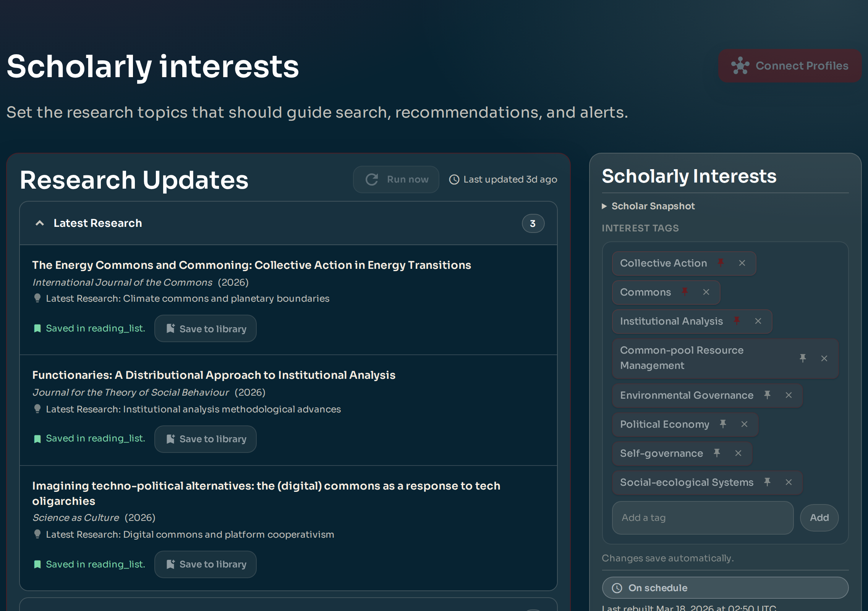Collapse the Latest Research section

pyautogui.click(x=40, y=223)
